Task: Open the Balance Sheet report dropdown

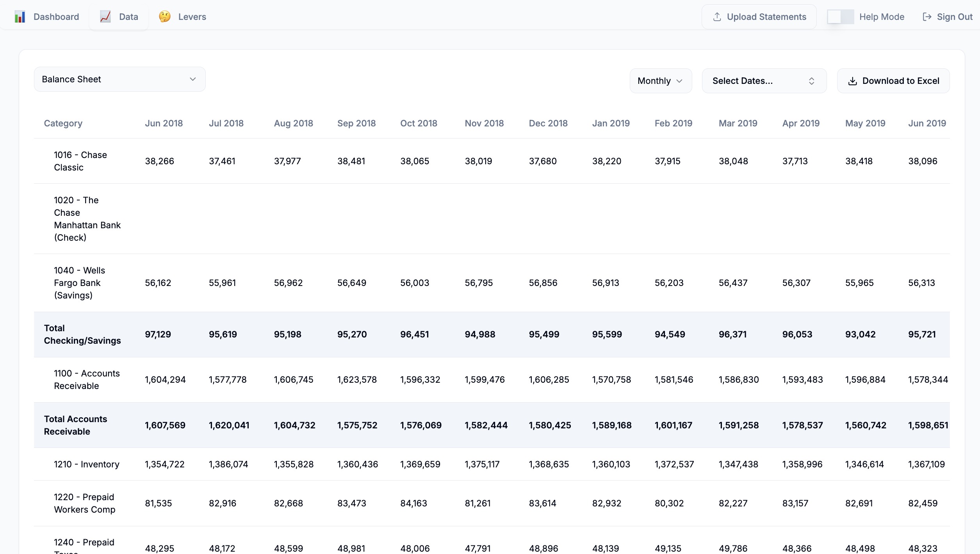Action: tap(119, 79)
